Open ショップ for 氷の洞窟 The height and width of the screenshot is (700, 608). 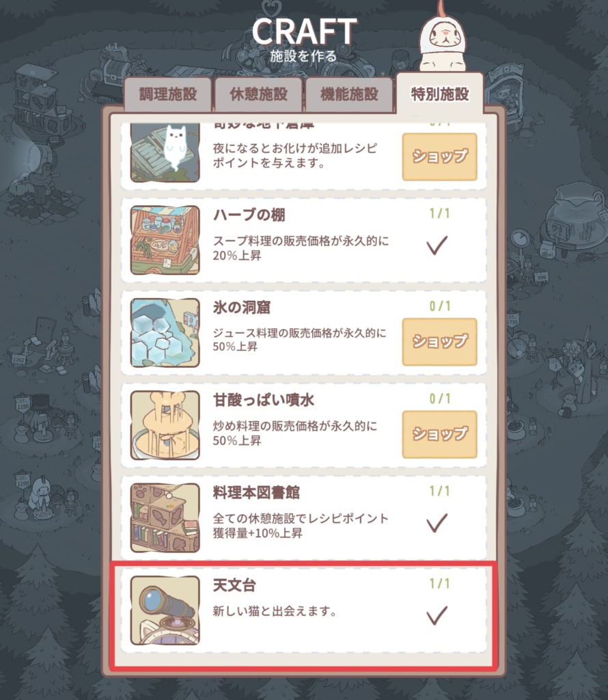pyautogui.click(x=439, y=342)
